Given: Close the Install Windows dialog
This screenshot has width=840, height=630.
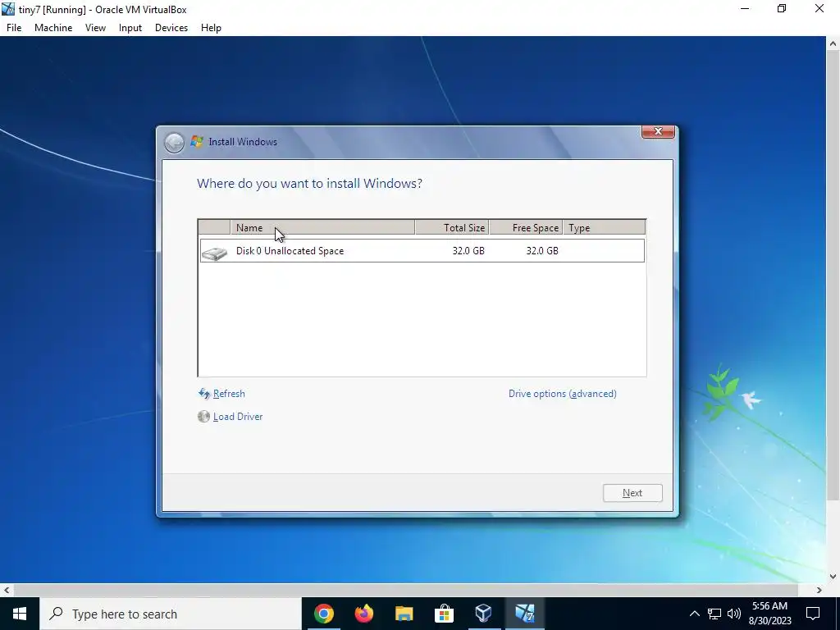Looking at the screenshot, I should pos(658,131).
